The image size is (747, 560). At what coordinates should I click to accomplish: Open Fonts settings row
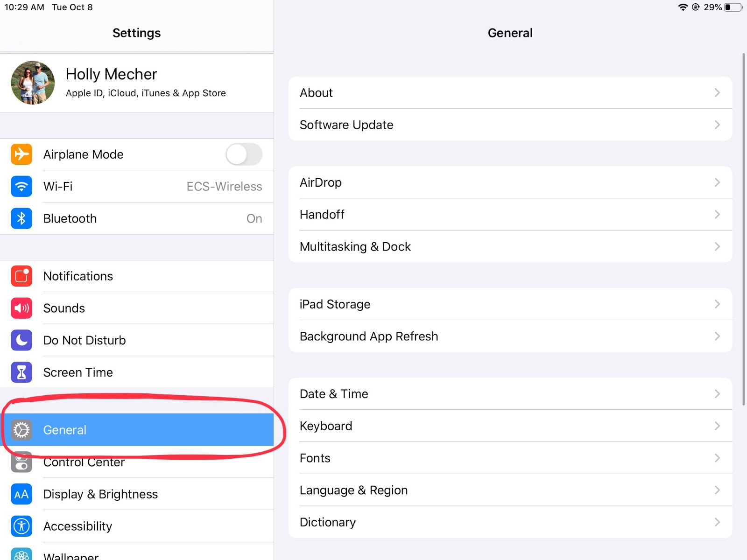tap(510, 458)
